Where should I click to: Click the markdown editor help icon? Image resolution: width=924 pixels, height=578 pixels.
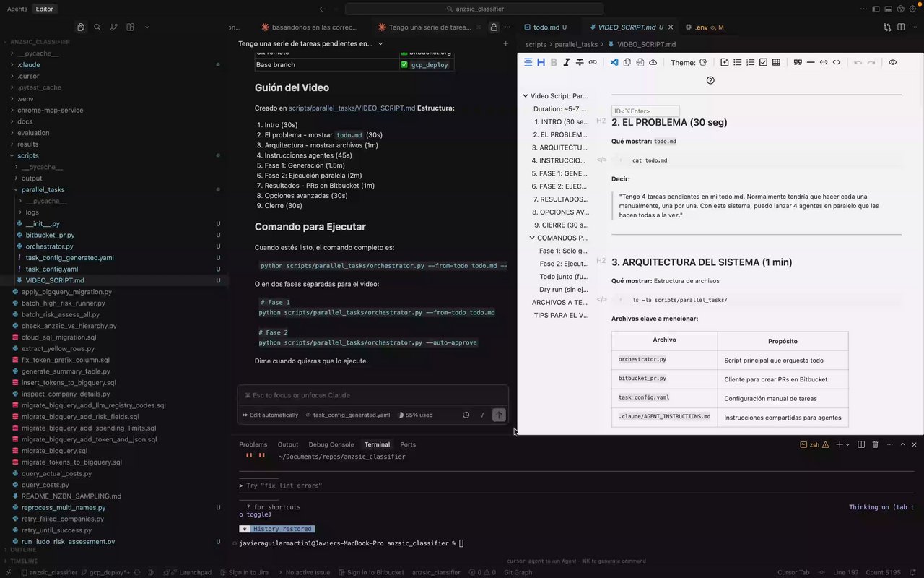(710, 80)
